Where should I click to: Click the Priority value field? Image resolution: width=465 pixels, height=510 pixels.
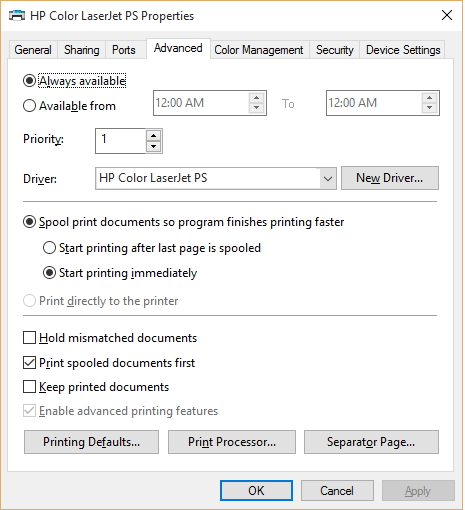pyautogui.click(x=120, y=141)
